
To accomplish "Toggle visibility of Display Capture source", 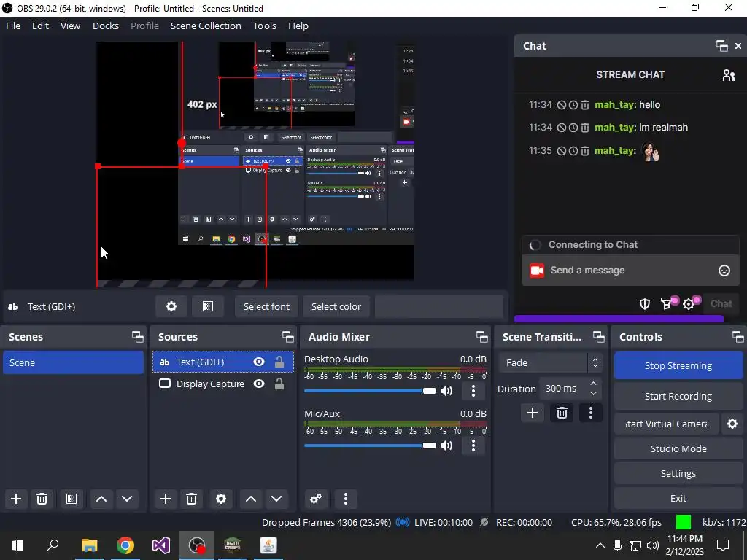I will tap(259, 384).
